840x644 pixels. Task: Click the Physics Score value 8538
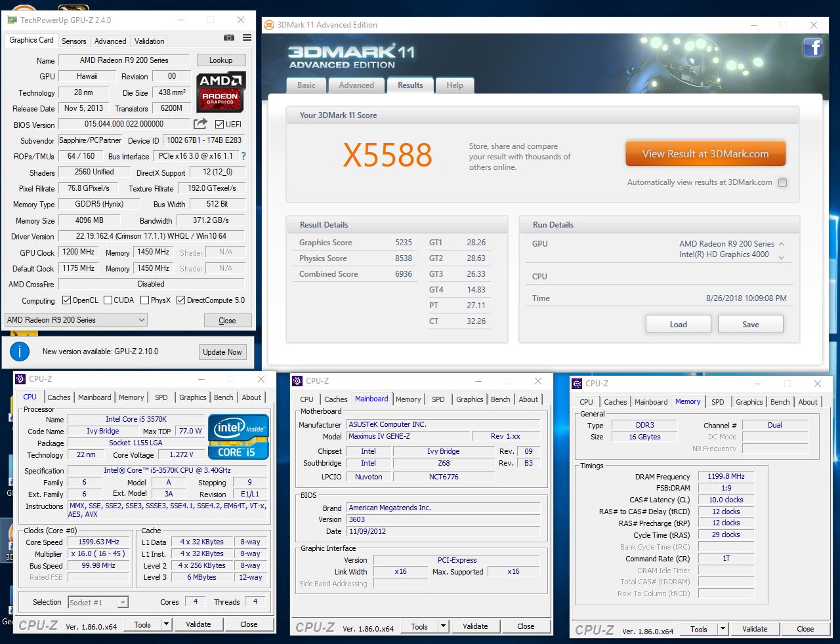[404, 258]
